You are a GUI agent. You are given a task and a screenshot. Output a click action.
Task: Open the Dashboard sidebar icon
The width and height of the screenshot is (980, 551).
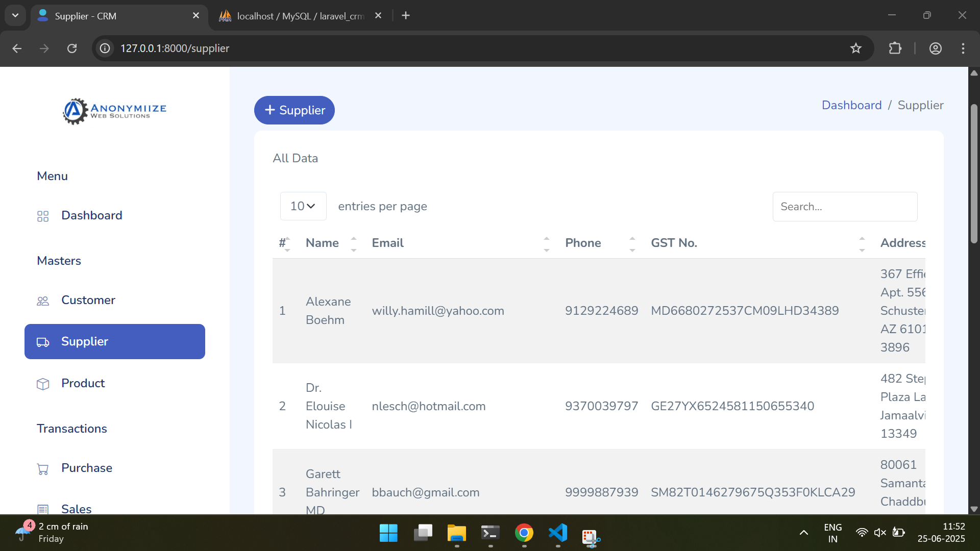coord(43,216)
